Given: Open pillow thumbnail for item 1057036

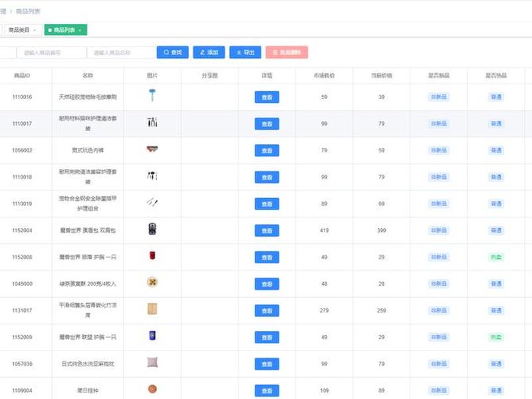Looking at the screenshot, I should coord(152,362).
